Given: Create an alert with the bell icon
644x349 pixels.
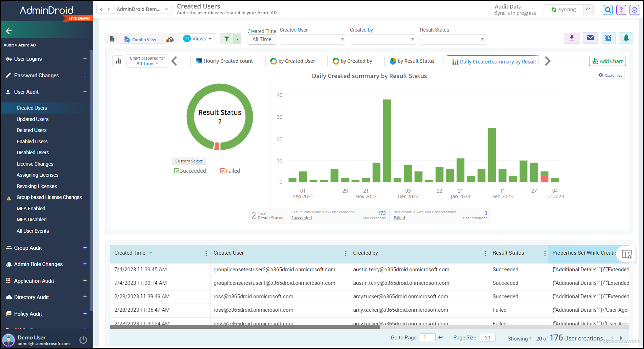Looking at the screenshot, I should [626, 38].
